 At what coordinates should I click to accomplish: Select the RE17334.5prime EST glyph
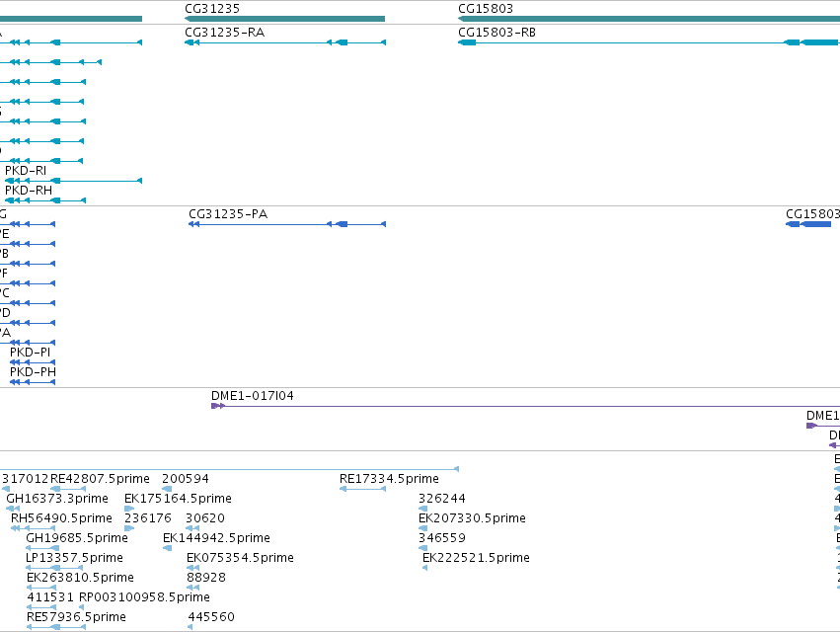(362, 489)
